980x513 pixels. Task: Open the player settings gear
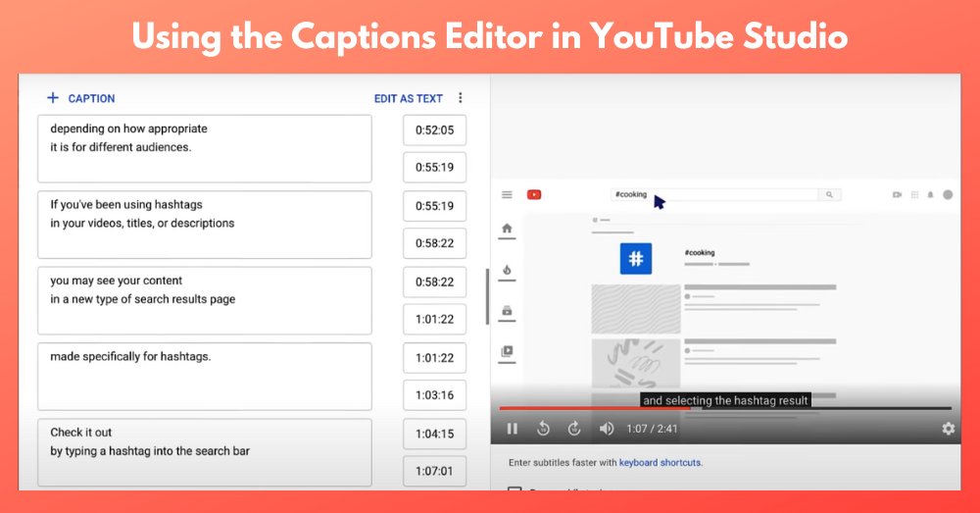pyautogui.click(x=948, y=429)
